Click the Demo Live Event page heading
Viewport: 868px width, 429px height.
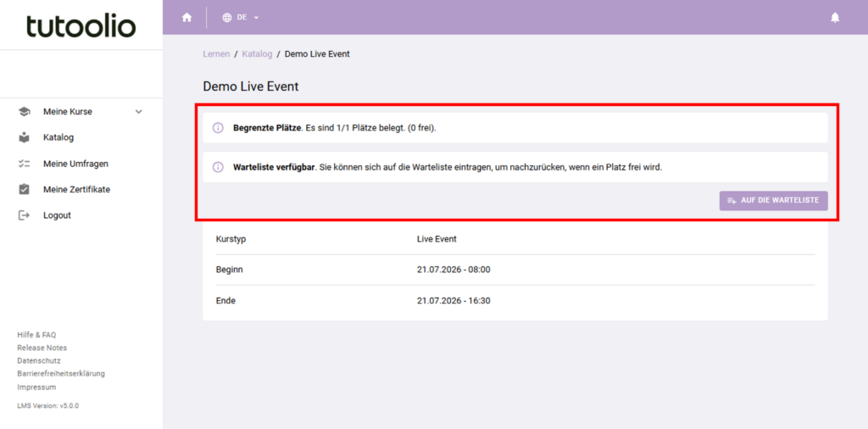tap(251, 86)
